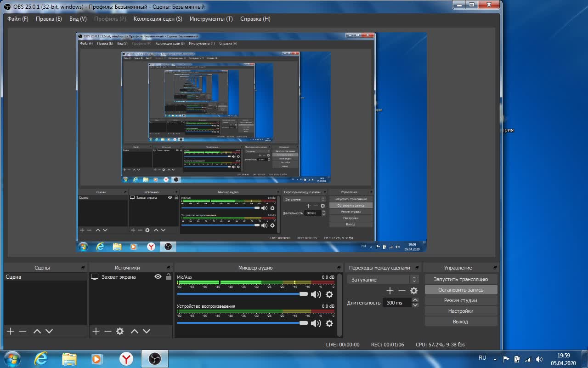
Task: Open Справка (H) menu
Action: point(255,19)
